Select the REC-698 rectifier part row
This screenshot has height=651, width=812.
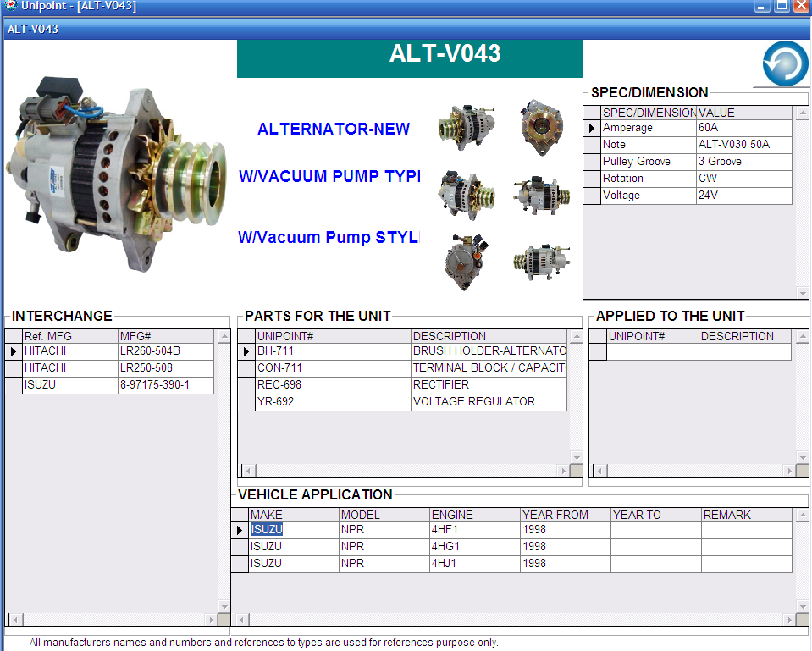click(333, 385)
